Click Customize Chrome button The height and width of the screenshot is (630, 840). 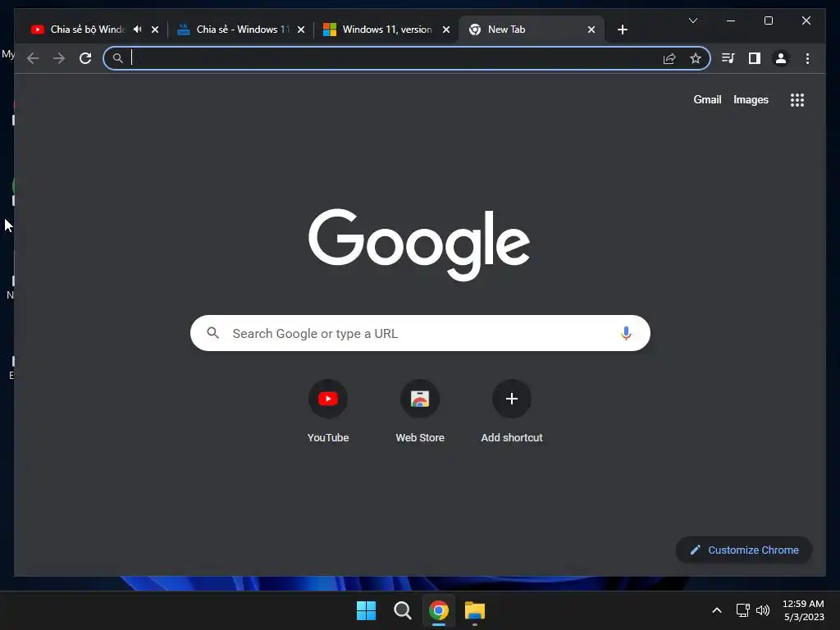point(743,550)
